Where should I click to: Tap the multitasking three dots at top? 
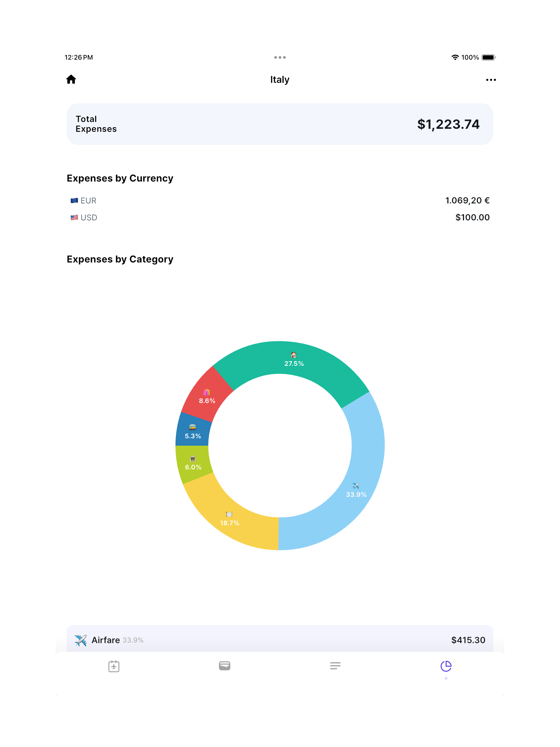[280, 57]
